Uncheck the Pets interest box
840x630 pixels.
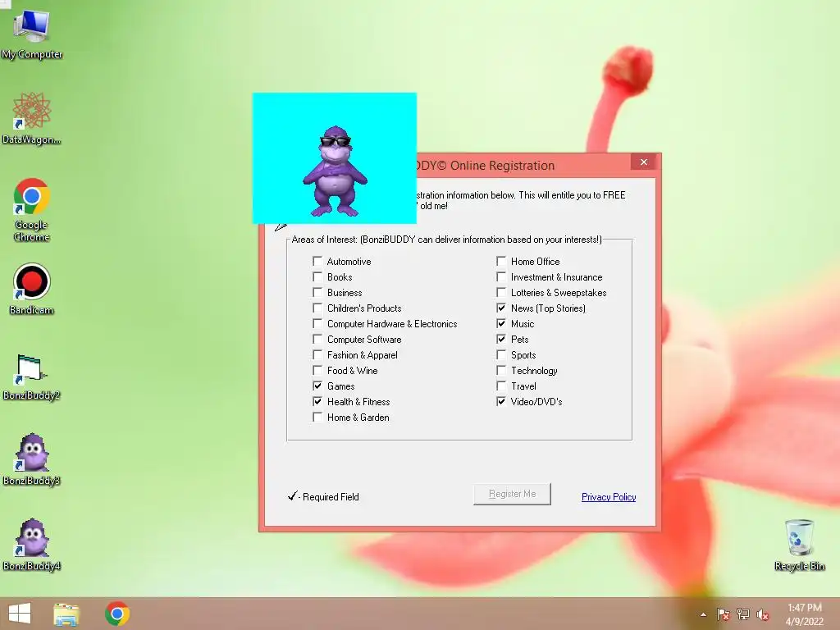(501, 339)
